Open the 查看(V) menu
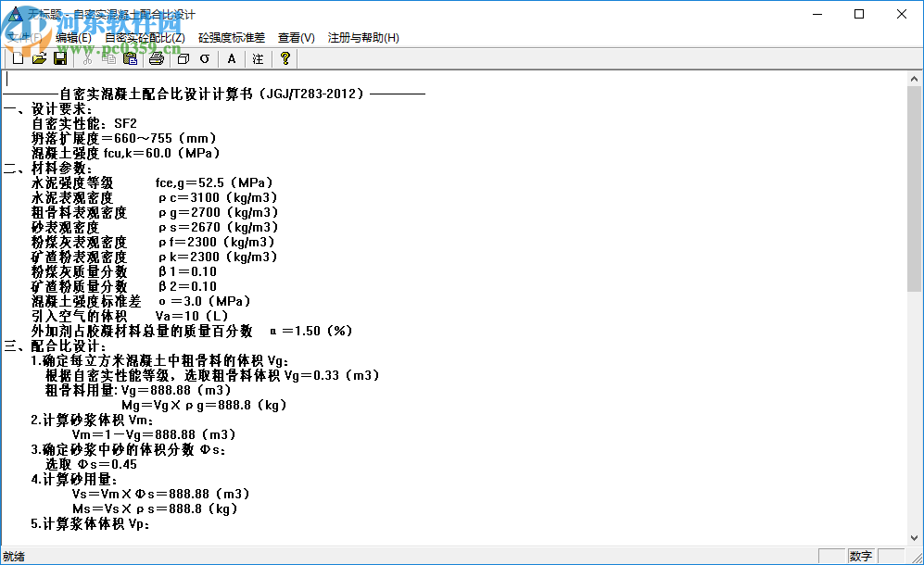The width and height of the screenshot is (924, 565). click(296, 38)
